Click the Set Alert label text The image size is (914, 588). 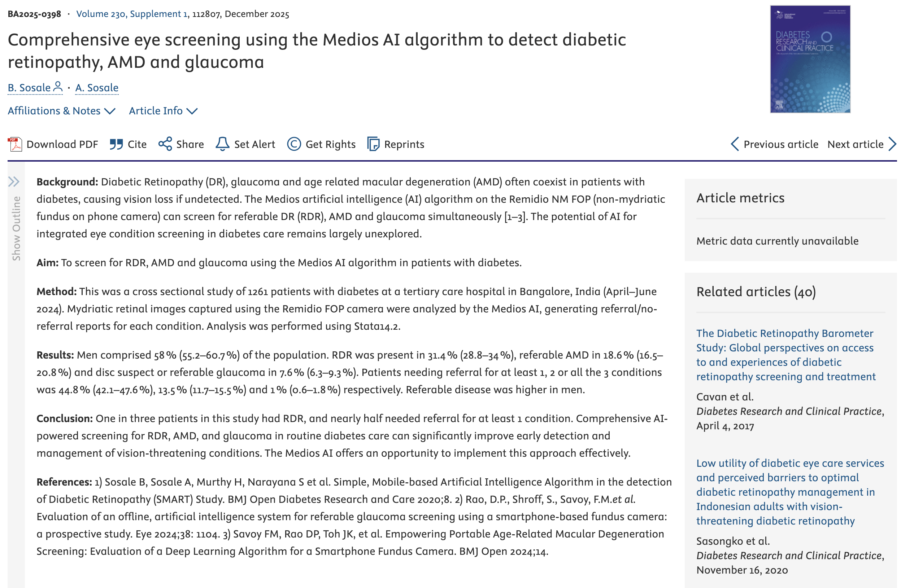pyautogui.click(x=254, y=144)
